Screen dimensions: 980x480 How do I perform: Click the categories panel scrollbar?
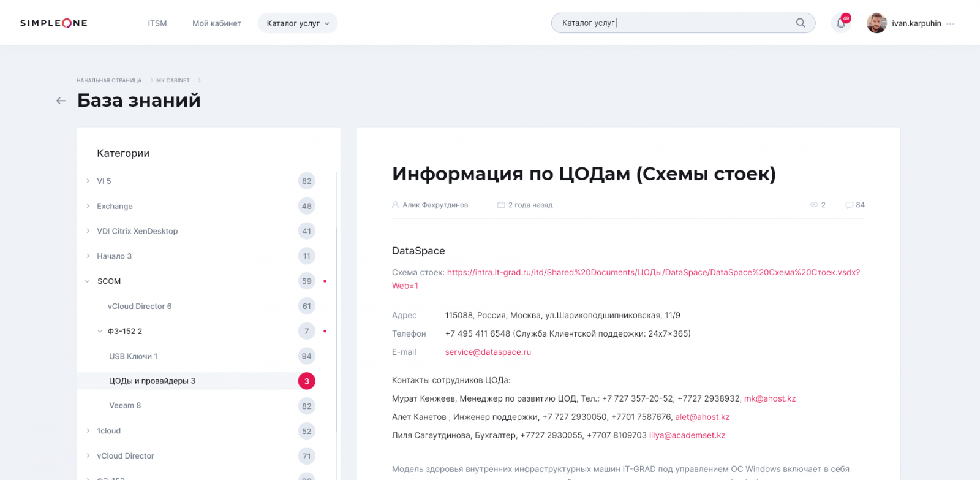(x=337, y=331)
